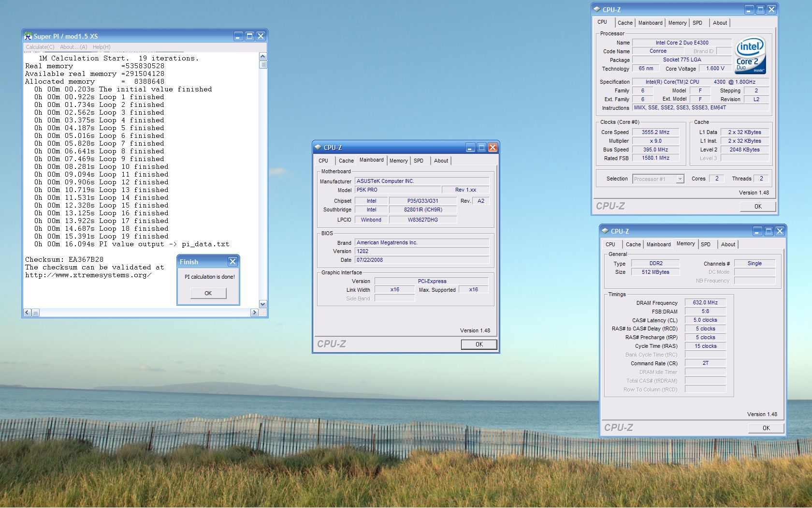Click Southbridge value 82801IR (ICH9R)
The image size is (812, 508).
point(423,209)
